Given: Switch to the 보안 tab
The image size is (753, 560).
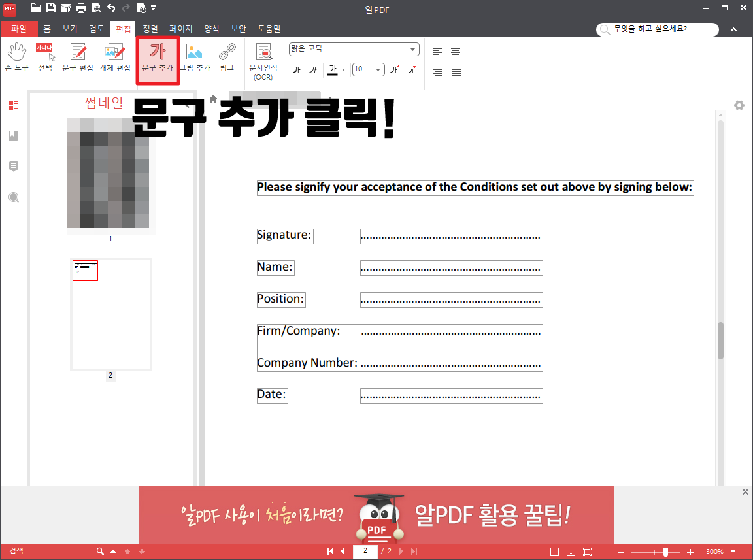Looking at the screenshot, I should (x=239, y=29).
